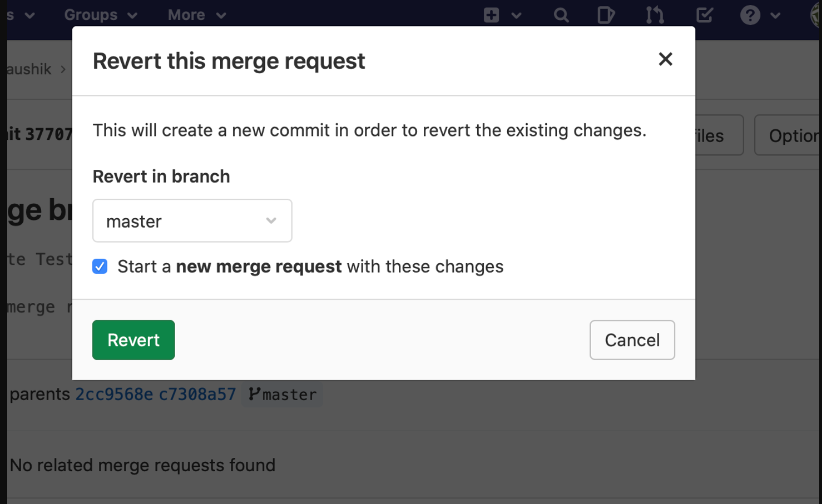Click the green Revert button
Viewport: 822px width, 504px height.
coord(133,340)
